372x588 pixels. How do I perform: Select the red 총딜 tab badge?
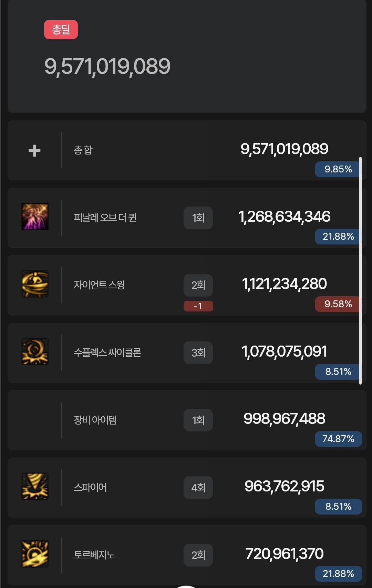(x=61, y=30)
